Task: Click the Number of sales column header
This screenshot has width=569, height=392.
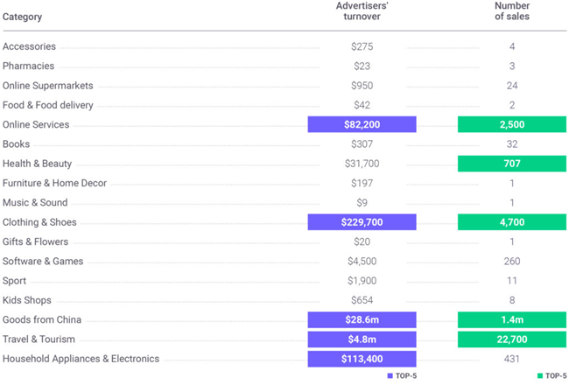Action: tap(511, 11)
